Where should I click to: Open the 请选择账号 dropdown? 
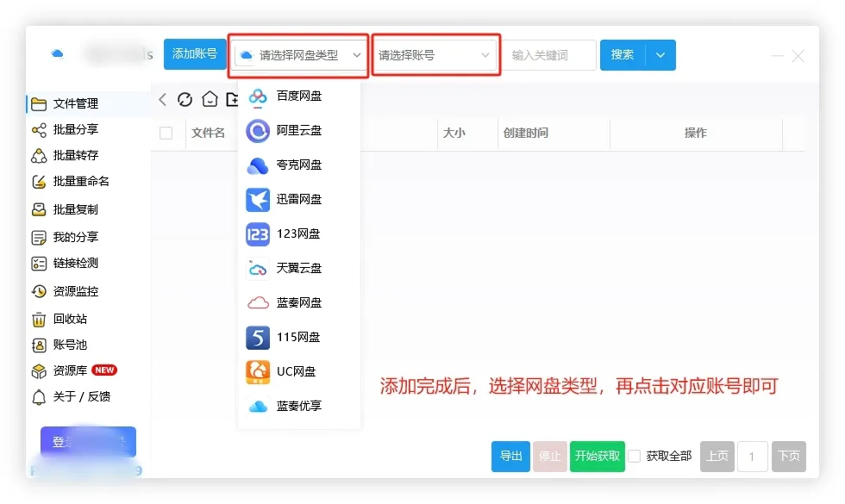435,53
